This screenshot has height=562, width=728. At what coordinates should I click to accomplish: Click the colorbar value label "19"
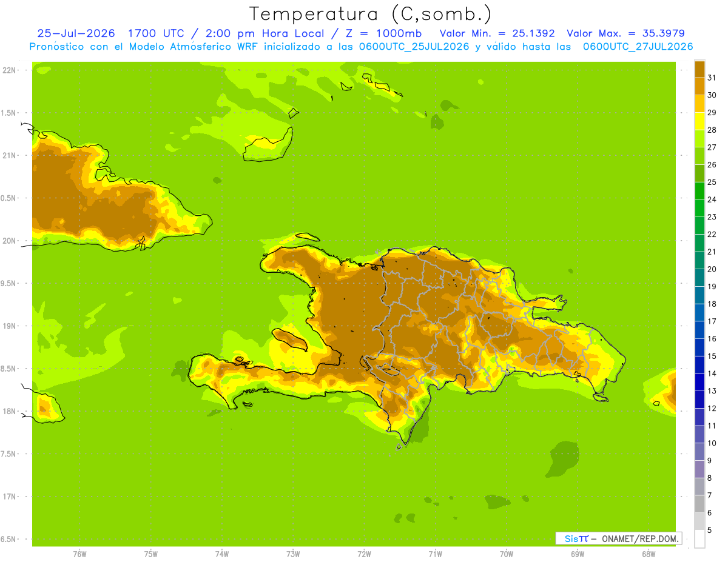coord(712,286)
